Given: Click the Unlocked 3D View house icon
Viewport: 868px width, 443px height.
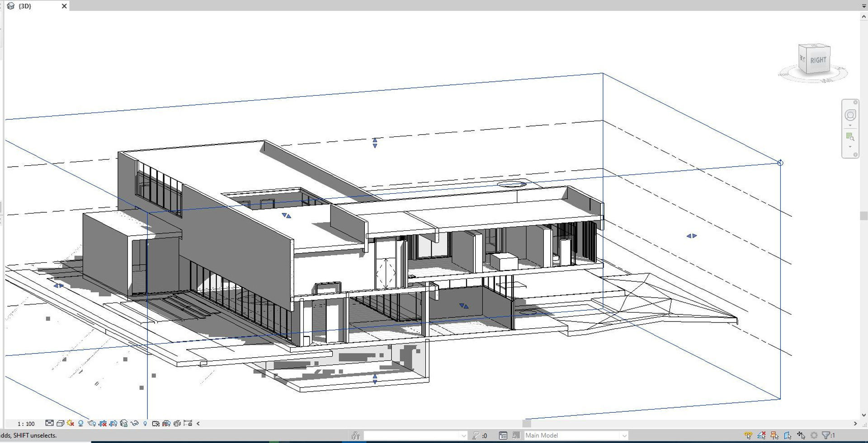Looking at the screenshot, I should (124, 423).
